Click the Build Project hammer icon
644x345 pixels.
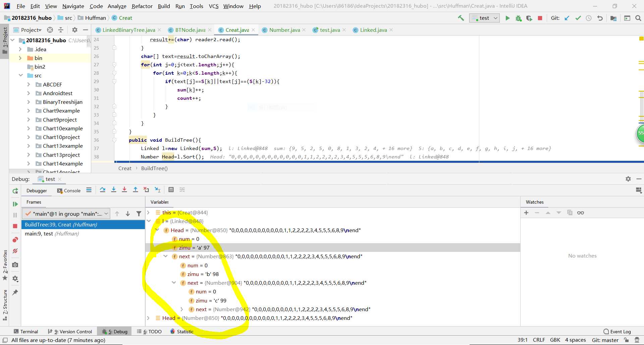pos(461,18)
